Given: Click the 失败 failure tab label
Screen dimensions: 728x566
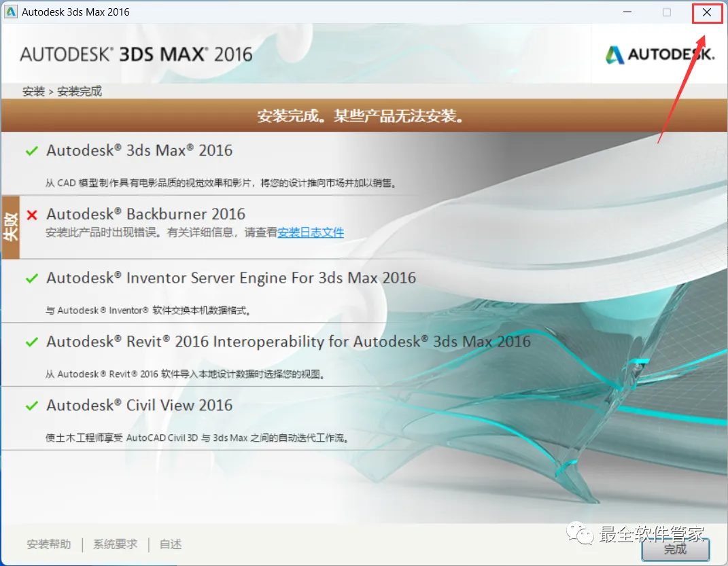Looking at the screenshot, I should click(10, 228).
